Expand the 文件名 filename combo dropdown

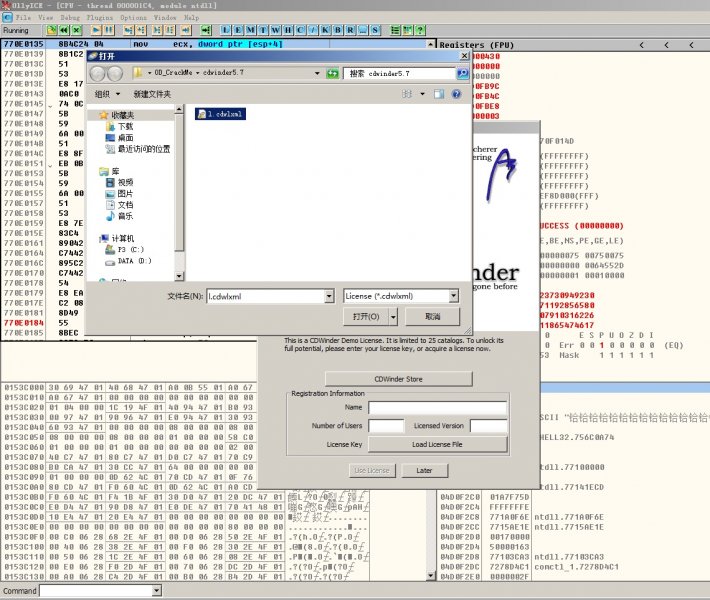(329, 297)
